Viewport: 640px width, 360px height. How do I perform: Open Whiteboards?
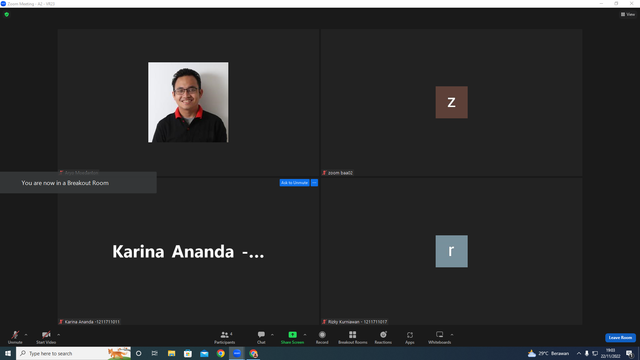pos(439,337)
